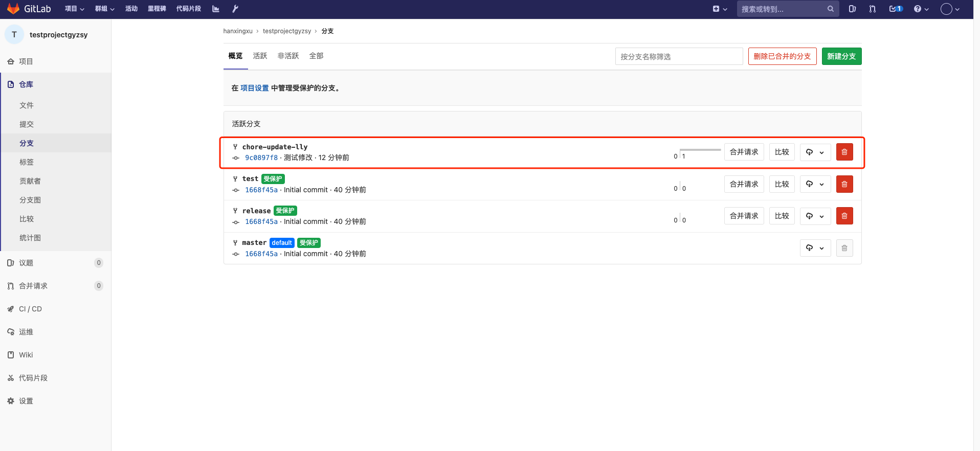Click disabled trash icon for master branch
This screenshot has width=980, height=451.
(x=844, y=248)
